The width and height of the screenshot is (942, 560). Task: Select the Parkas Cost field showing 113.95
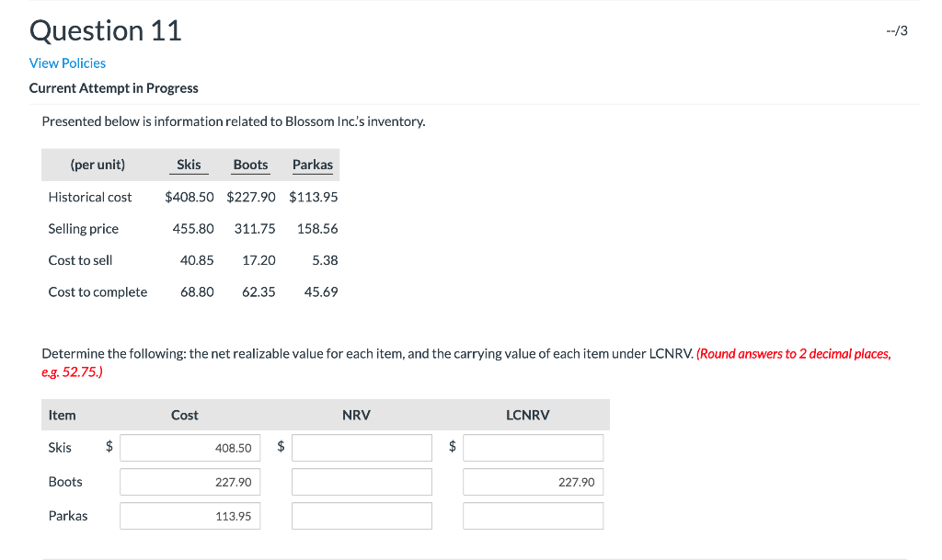coord(190,515)
